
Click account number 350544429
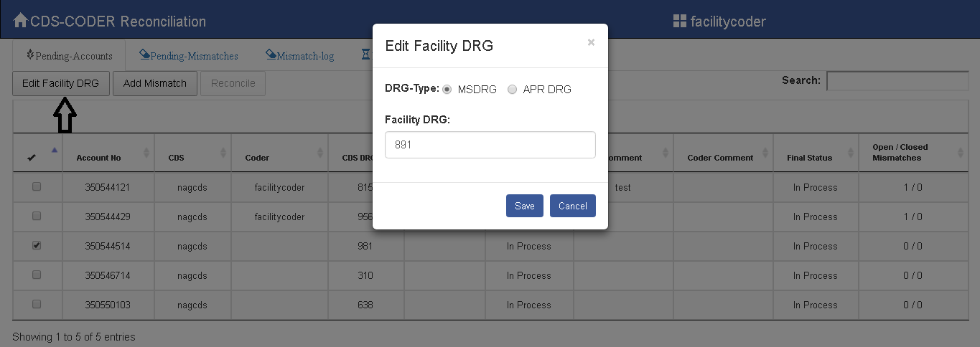point(109,217)
